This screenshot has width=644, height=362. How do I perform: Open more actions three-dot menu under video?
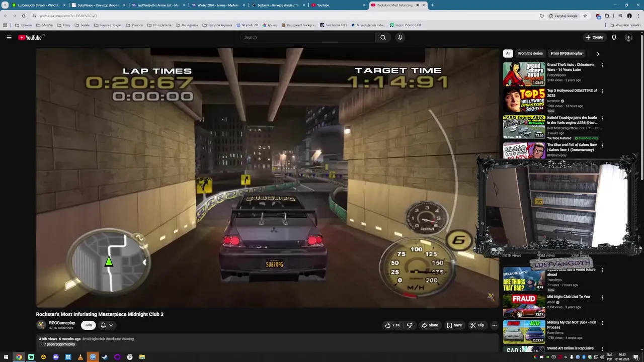point(494,325)
